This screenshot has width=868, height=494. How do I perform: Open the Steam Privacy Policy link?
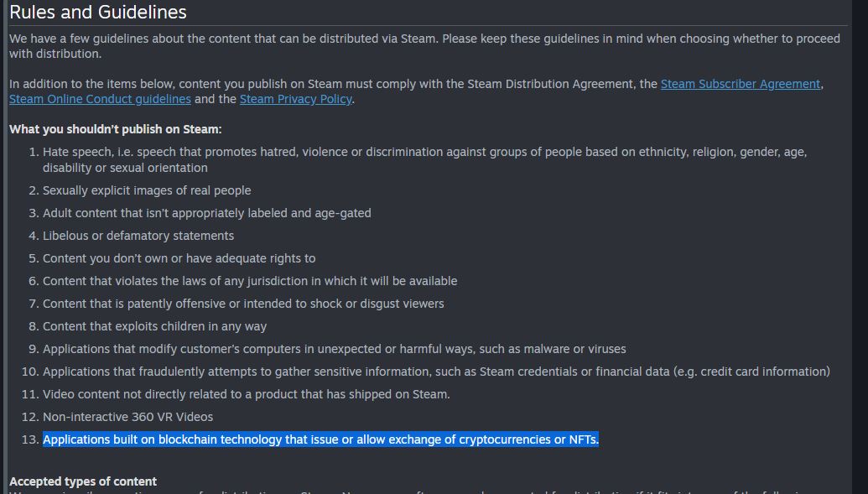pyautogui.click(x=295, y=99)
